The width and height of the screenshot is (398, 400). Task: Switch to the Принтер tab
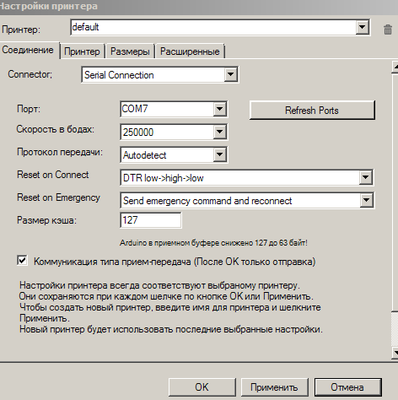coord(82,51)
